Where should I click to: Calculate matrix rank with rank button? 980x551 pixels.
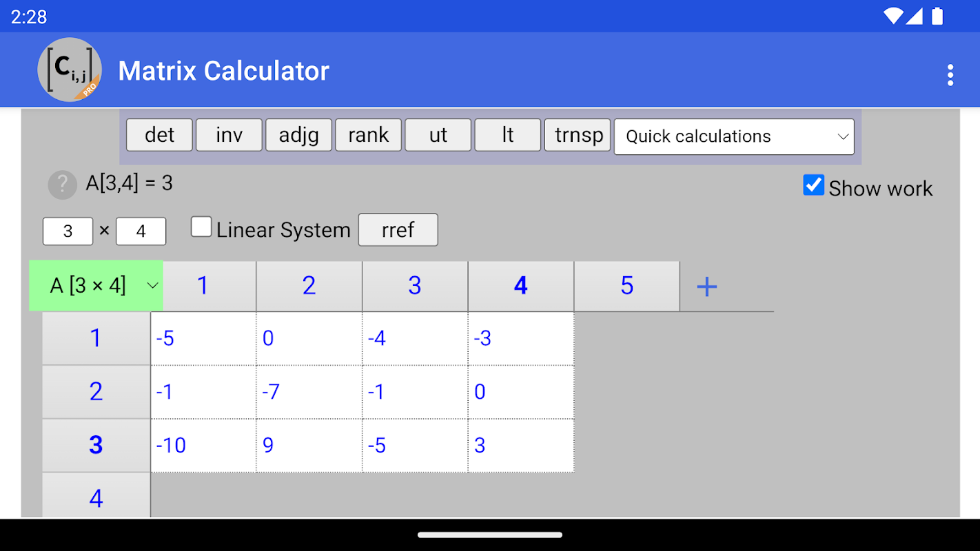pyautogui.click(x=368, y=135)
